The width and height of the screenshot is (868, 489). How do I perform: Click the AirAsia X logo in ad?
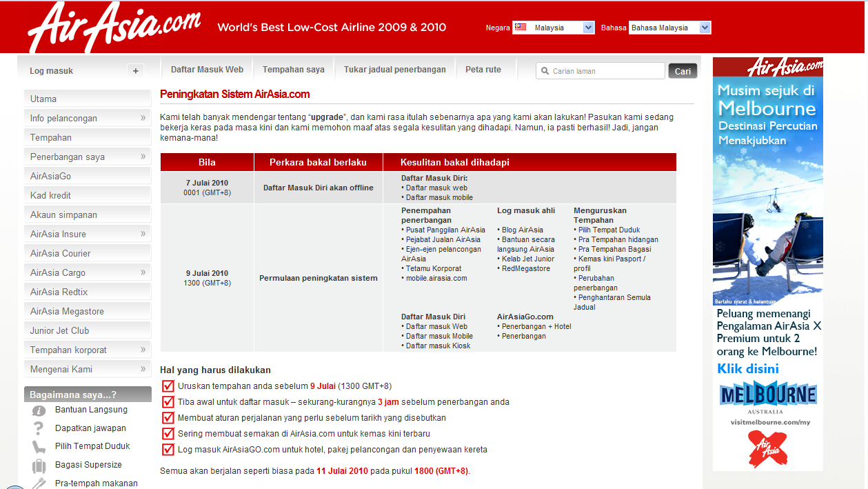pos(767,448)
